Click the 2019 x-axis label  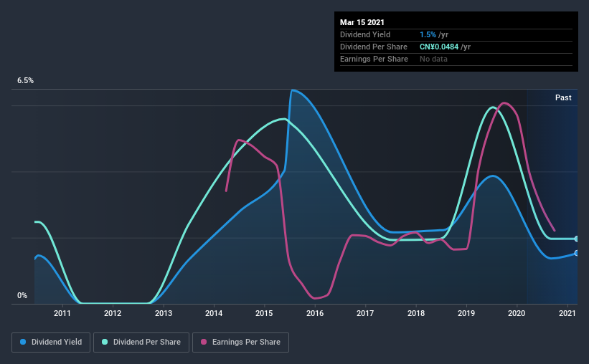tap(466, 313)
